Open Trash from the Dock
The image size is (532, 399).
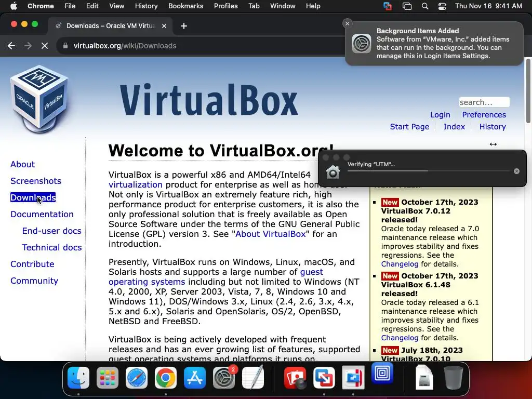453,377
